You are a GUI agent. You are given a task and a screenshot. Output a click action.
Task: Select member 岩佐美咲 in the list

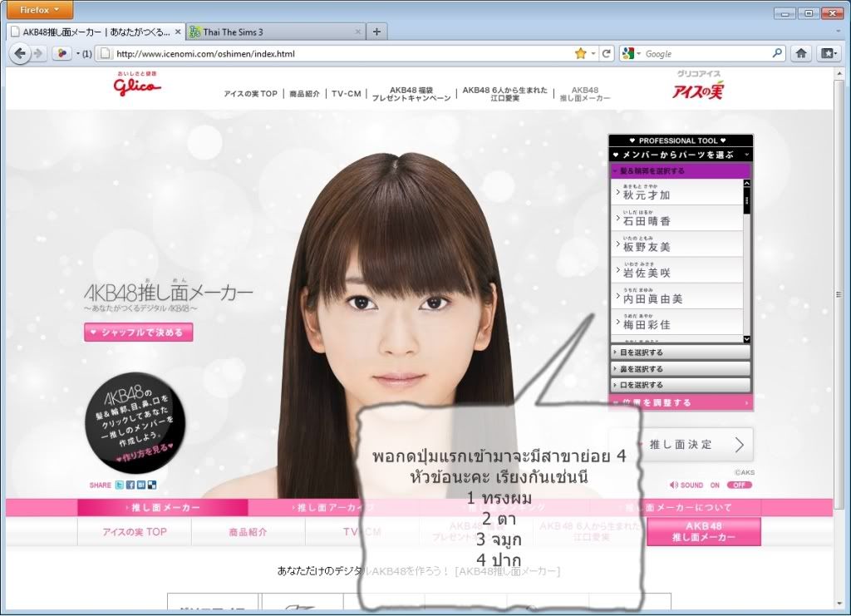(x=676, y=270)
